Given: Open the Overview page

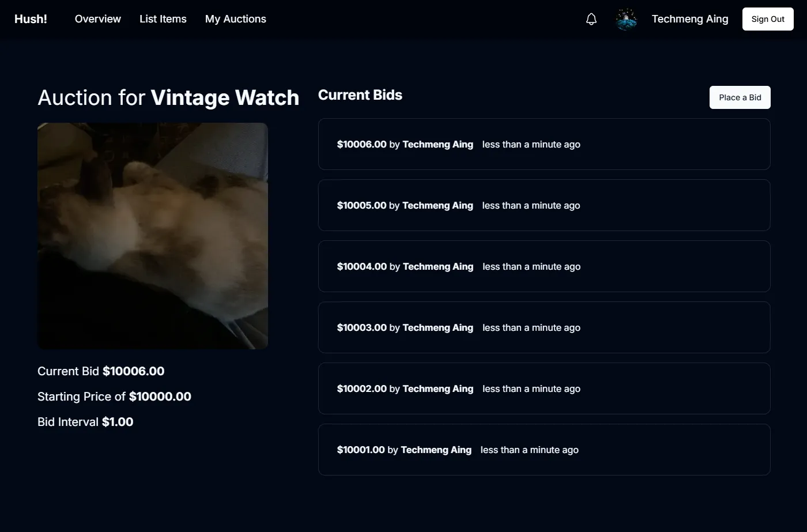Looking at the screenshot, I should pyautogui.click(x=98, y=19).
